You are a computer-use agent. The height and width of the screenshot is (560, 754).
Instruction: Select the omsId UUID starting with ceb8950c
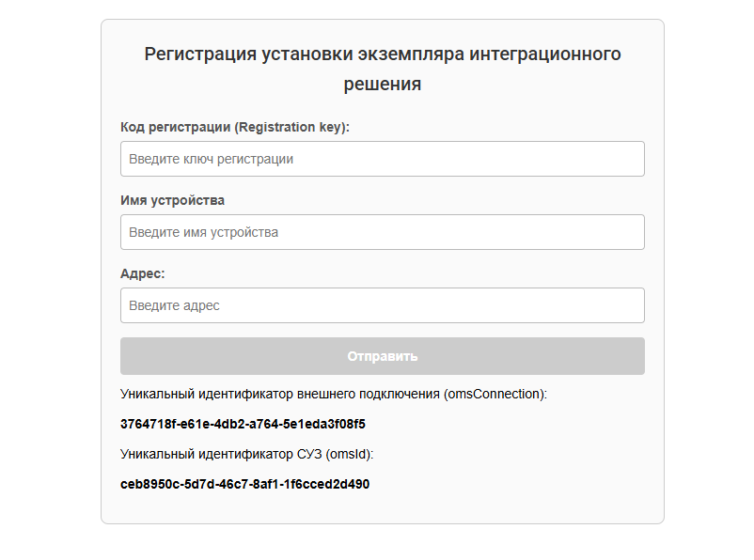pyautogui.click(x=244, y=485)
